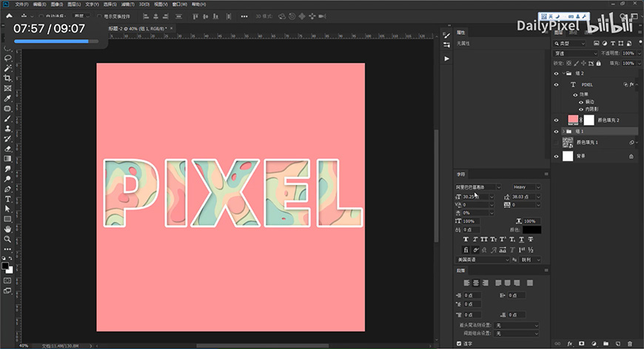Click the add layer style fx icon

[x=570, y=344]
